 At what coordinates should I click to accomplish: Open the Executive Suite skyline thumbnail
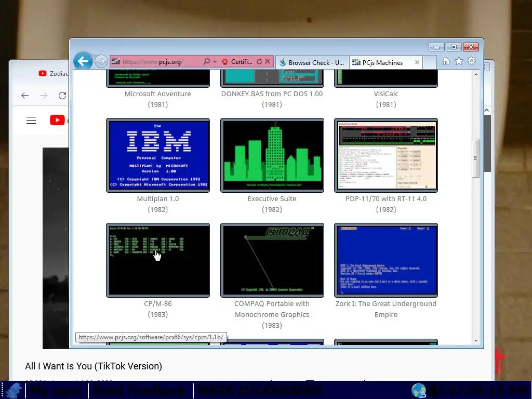coord(272,155)
